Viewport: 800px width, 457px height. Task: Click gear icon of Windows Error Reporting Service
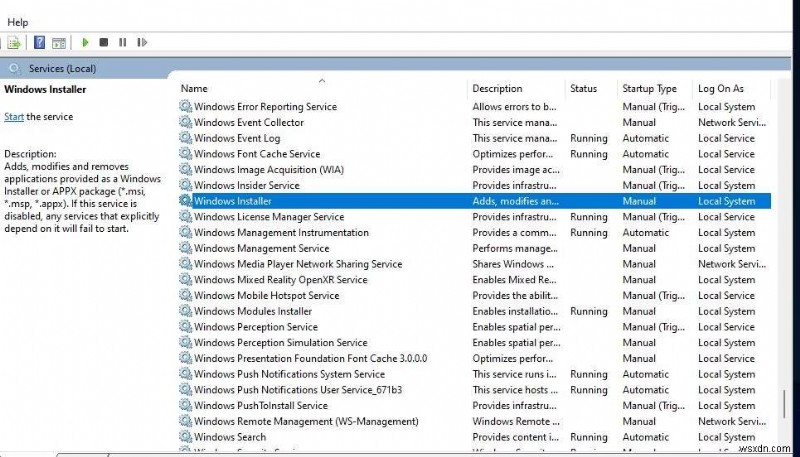point(185,107)
